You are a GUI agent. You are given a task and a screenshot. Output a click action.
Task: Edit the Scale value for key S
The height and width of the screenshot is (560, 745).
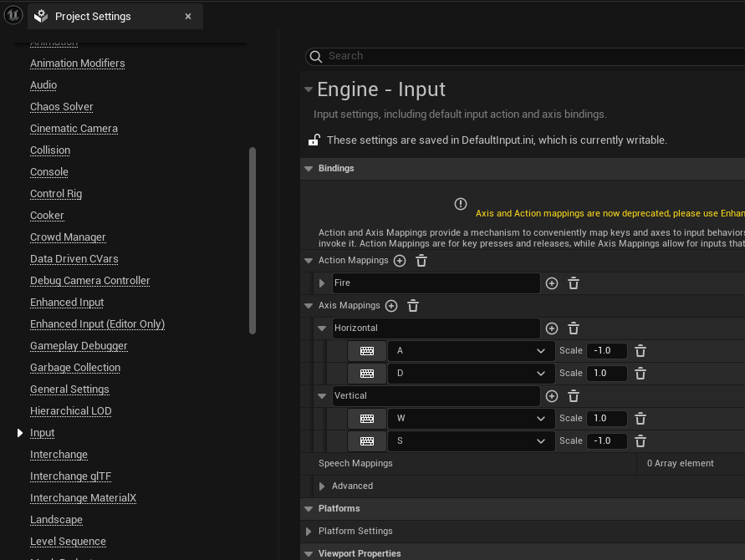(x=607, y=441)
